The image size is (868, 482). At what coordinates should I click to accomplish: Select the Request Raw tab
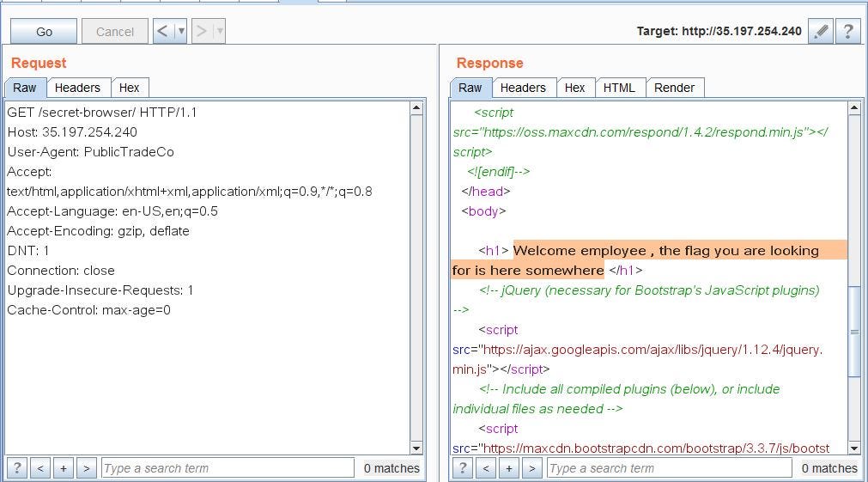25,88
